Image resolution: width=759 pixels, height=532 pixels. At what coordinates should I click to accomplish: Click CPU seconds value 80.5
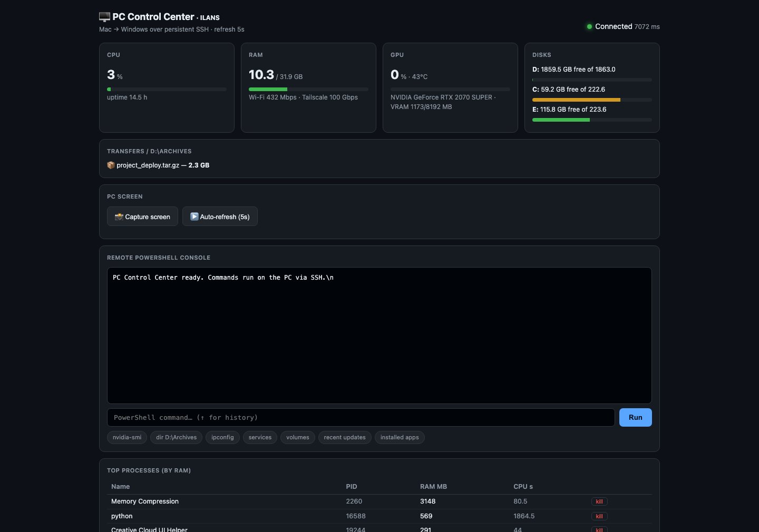tap(520, 501)
